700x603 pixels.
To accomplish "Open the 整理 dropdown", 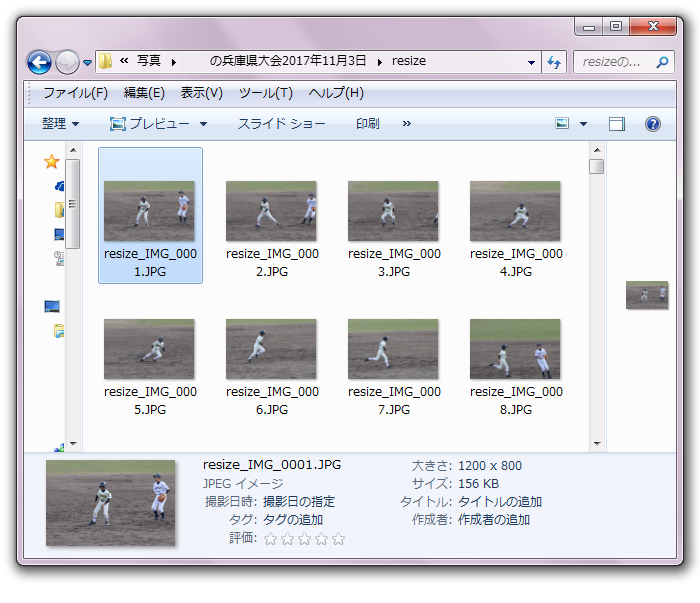I will tap(60, 124).
